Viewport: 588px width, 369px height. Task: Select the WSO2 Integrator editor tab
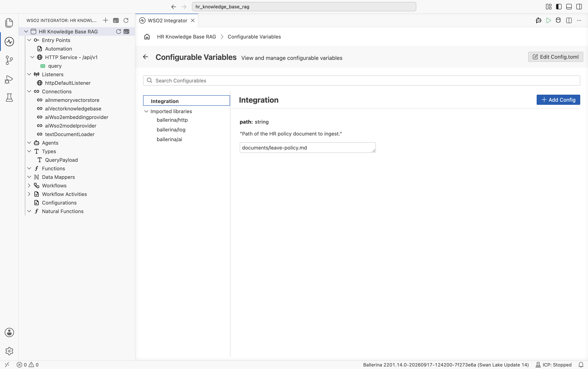coord(167,20)
